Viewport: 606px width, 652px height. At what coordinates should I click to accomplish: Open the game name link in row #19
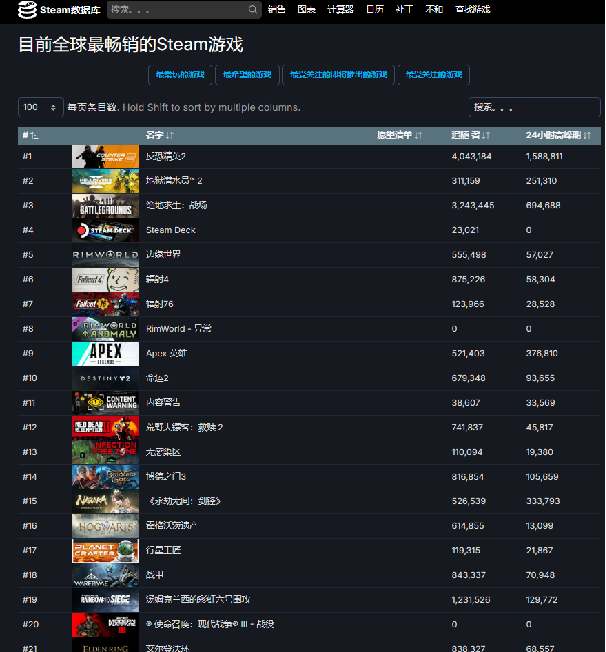pos(198,600)
